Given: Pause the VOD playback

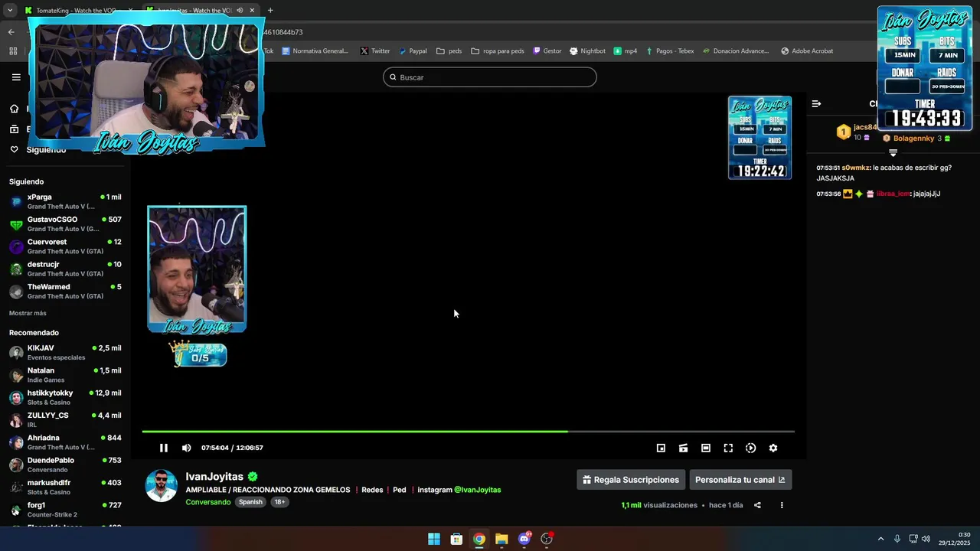Looking at the screenshot, I should point(163,448).
